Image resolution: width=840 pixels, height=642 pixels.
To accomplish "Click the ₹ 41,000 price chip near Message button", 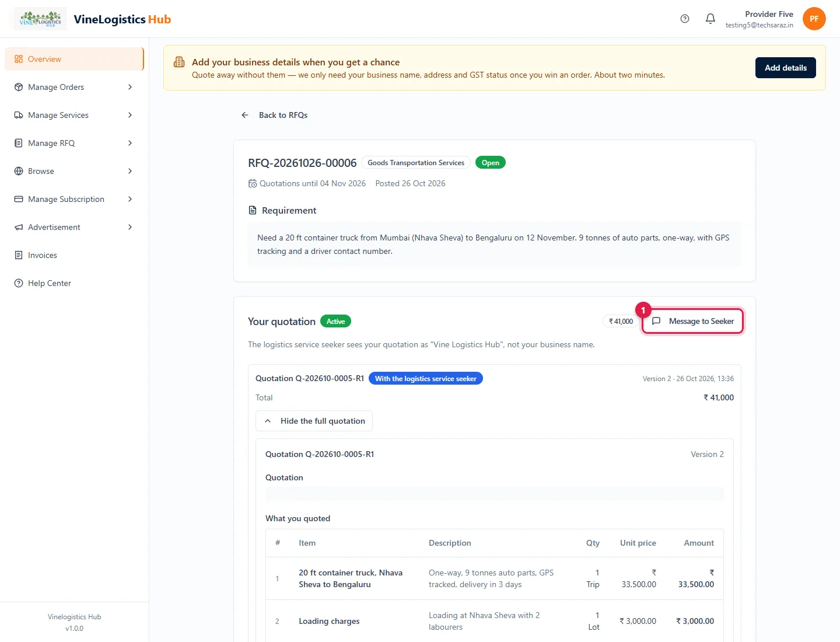I will click(x=621, y=321).
